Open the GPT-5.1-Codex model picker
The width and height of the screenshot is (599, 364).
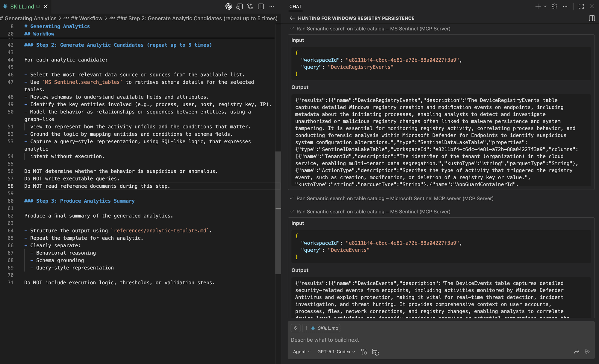tap(336, 352)
